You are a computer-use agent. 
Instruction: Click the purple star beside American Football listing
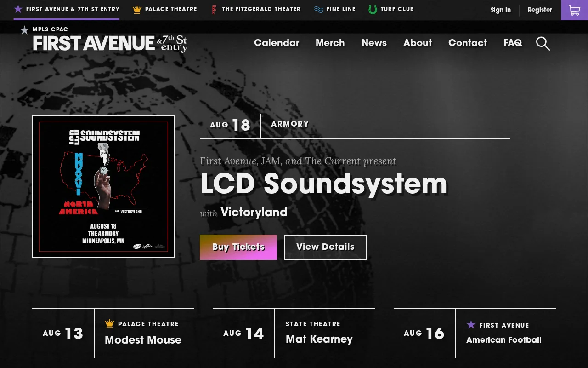(471, 325)
